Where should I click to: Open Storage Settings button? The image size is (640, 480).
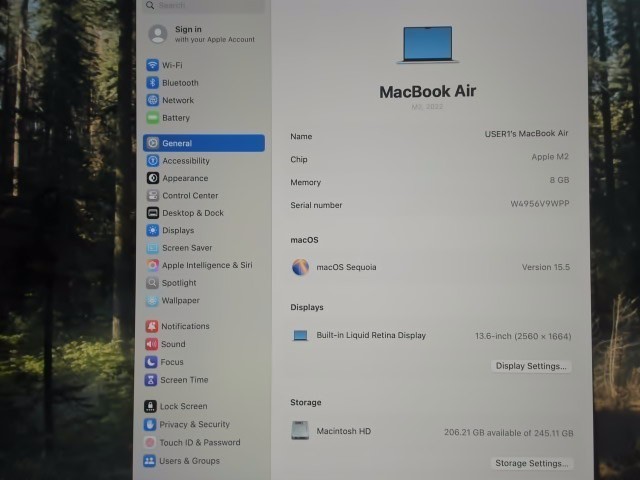531,463
